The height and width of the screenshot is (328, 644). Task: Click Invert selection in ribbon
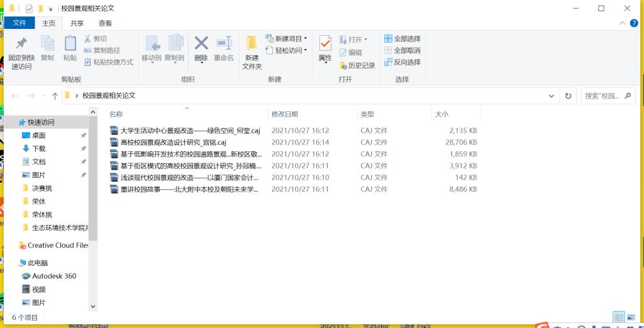(402, 62)
